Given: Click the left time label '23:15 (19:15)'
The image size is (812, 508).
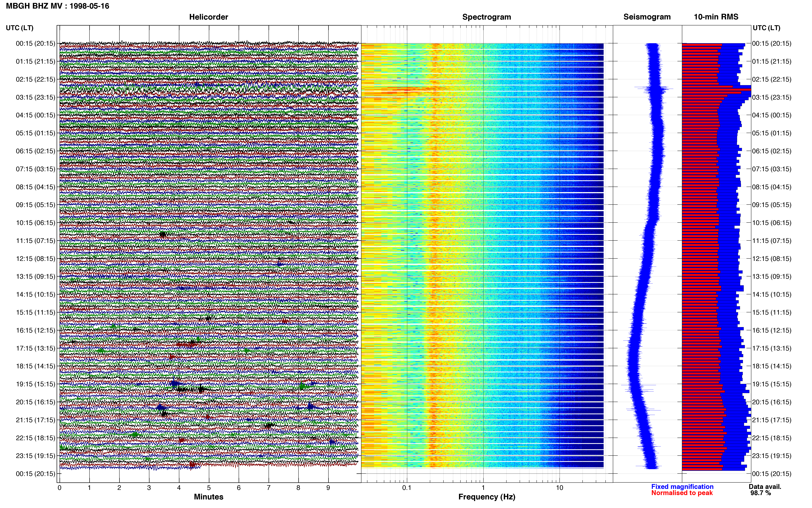Looking at the screenshot, I should [x=36, y=456].
